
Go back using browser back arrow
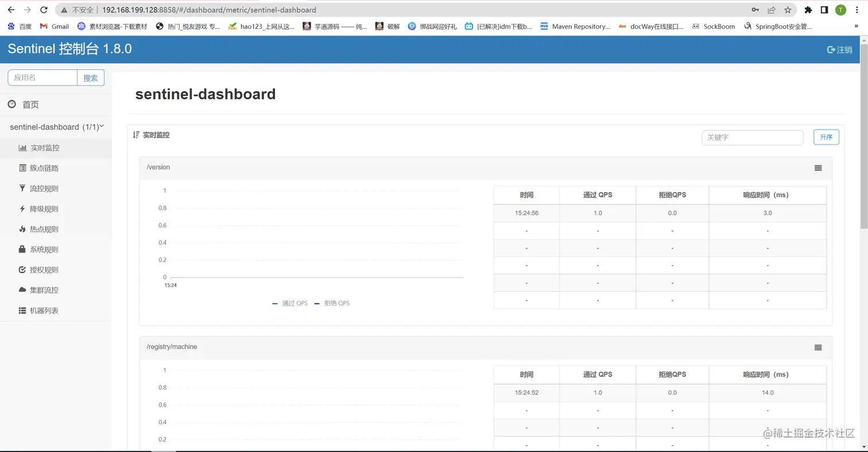click(x=10, y=10)
